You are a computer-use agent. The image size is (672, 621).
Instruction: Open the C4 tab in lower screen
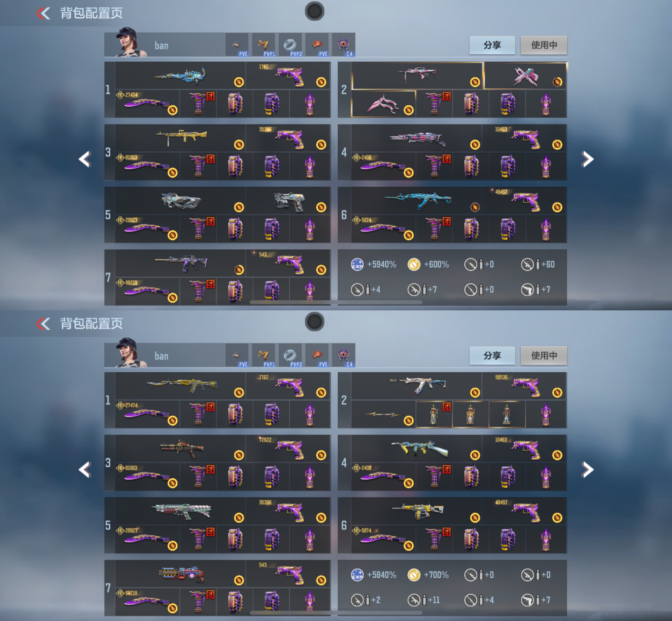(343, 356)
